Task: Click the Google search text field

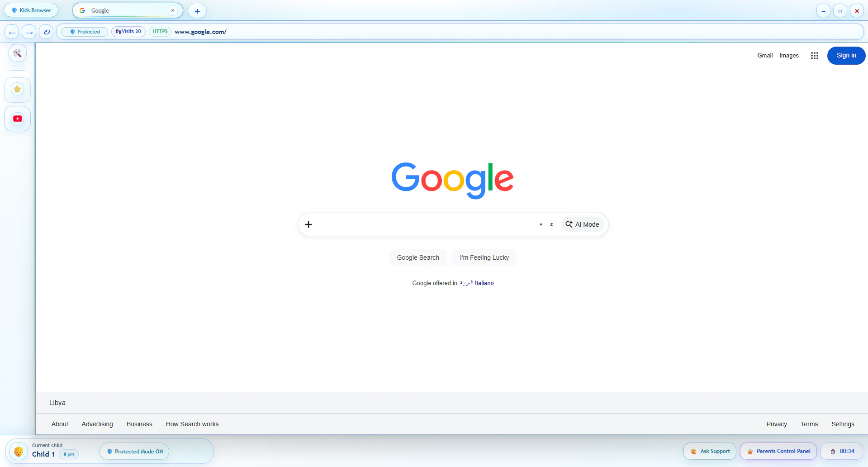Action: (425, 224)
